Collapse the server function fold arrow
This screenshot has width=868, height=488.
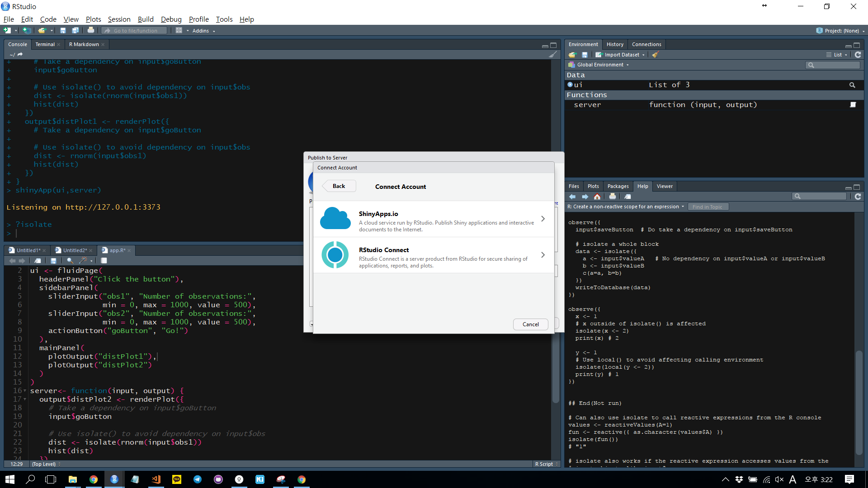coord(25,391)
